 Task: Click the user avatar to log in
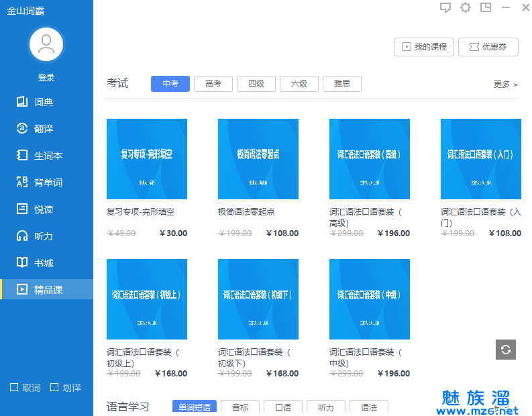[x=46, y=45]
